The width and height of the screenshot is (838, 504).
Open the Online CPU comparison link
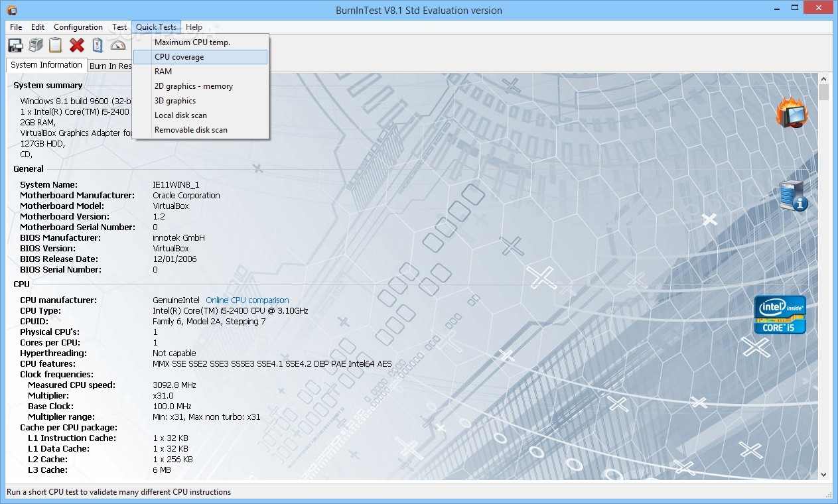pos(247,300)
